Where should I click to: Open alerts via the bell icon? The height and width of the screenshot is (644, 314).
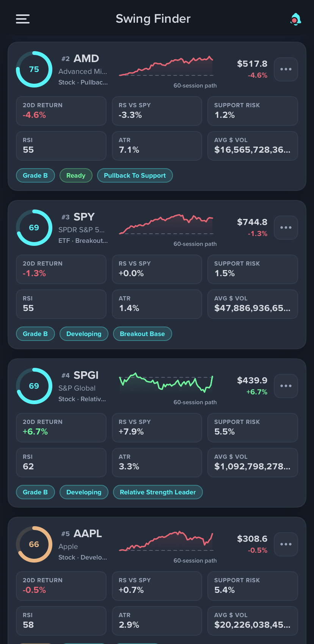coord(295,19)
